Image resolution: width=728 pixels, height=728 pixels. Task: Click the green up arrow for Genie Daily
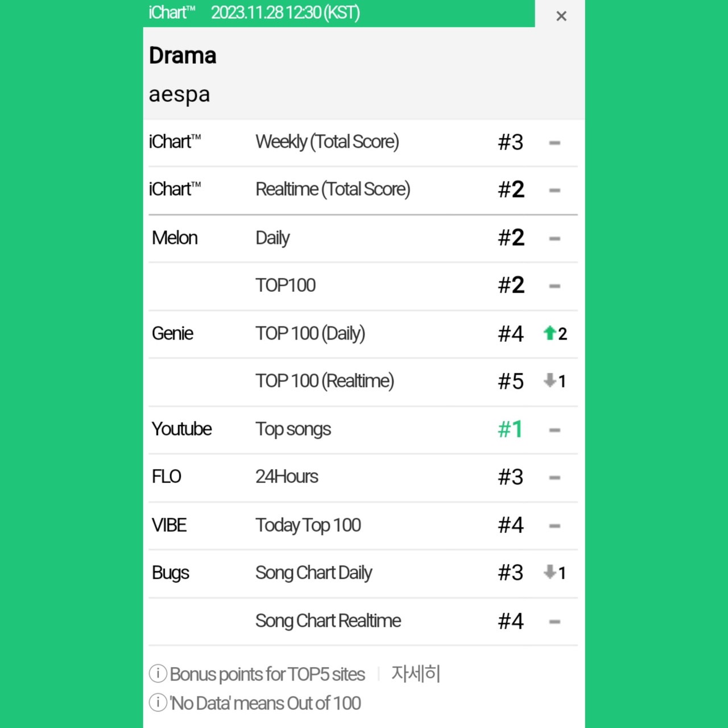tap(549, 333)
